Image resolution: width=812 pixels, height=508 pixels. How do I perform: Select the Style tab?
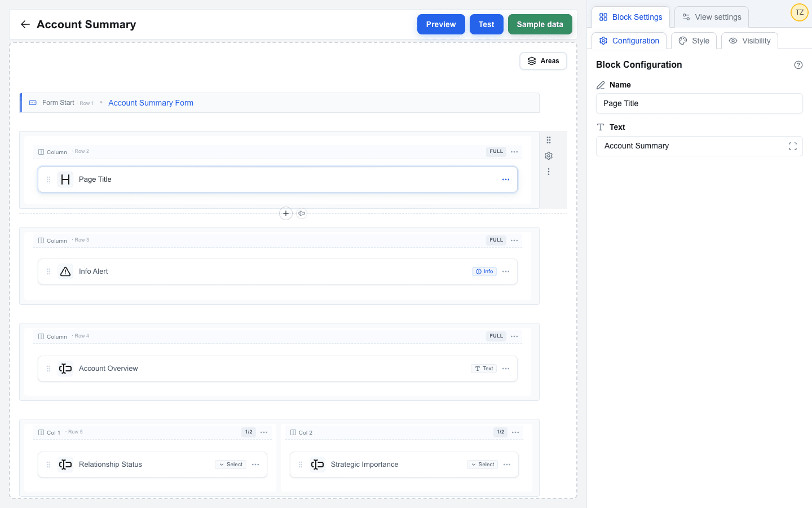(694, 41)
